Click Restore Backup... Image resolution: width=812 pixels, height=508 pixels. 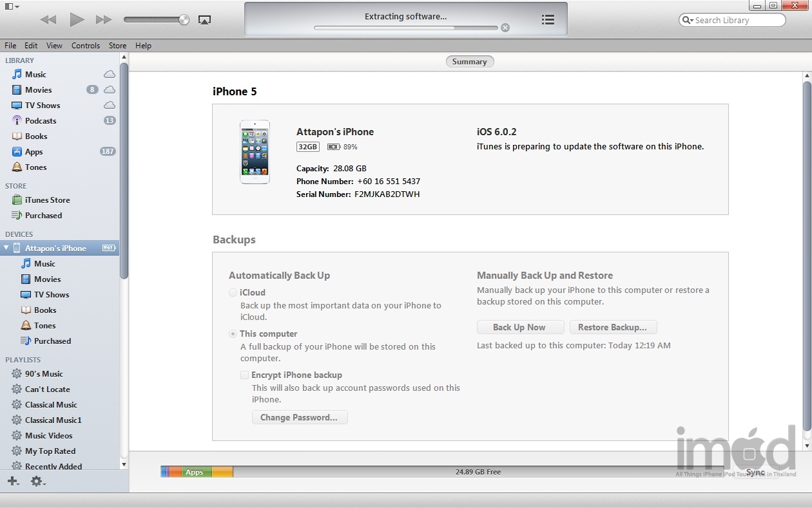[613, 327]
